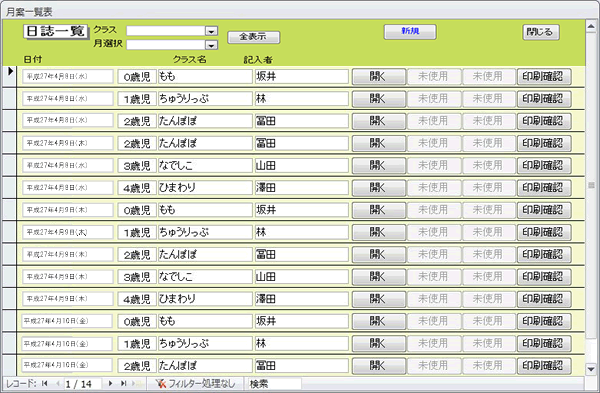Jump to last record in navigation bar

[x=123, y=383]
